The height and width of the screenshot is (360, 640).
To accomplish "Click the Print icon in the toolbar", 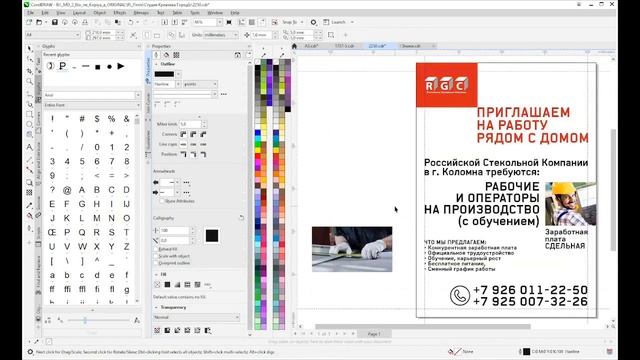I will coord(85,22).
